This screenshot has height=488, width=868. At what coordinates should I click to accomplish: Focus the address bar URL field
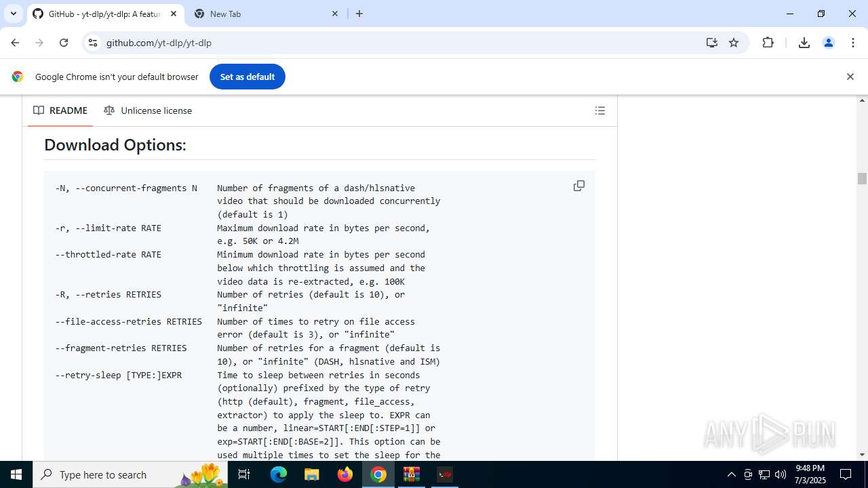point(400,43)
